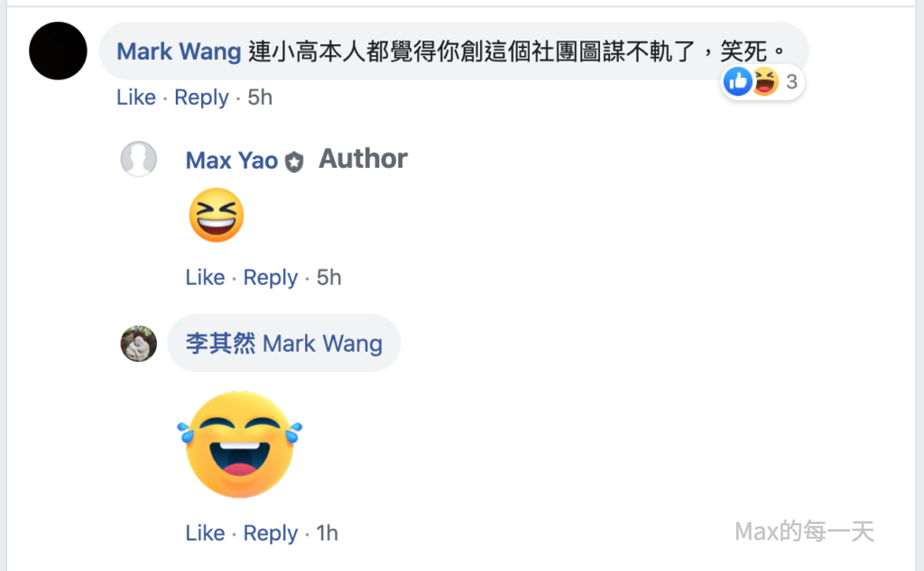Reply to Max Yao's emoji comment
Viewport: 924px width, 571px height.
pos(271,278)
